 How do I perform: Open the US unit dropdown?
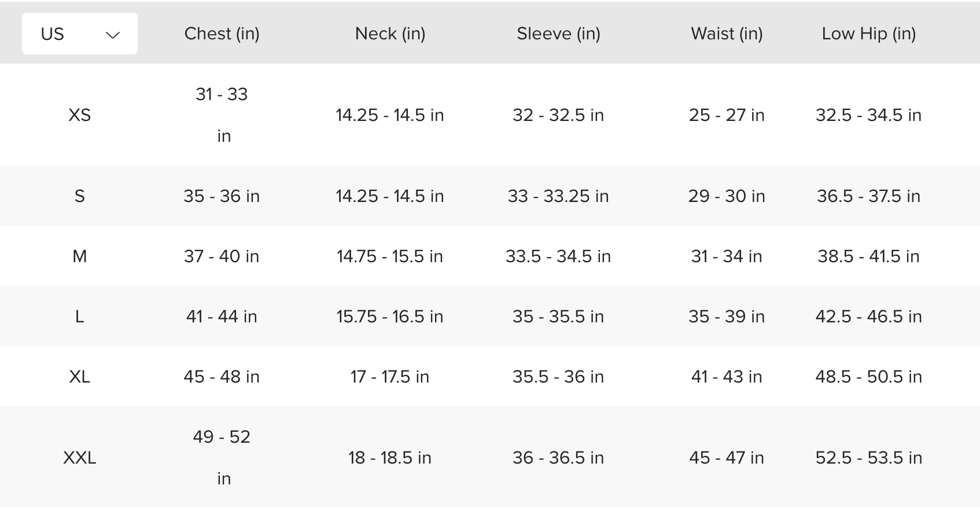(80, 34)
